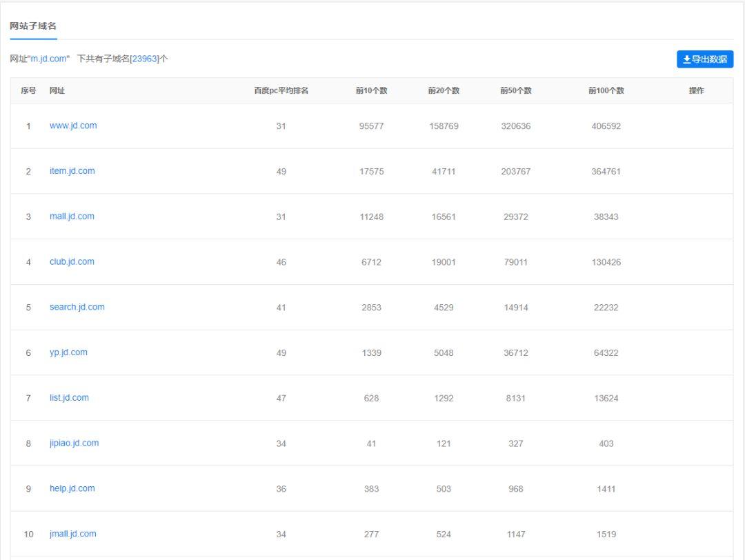Click the 导出数据 export button
The height and width of the screenshot is (560, 745).
(704, 59)
